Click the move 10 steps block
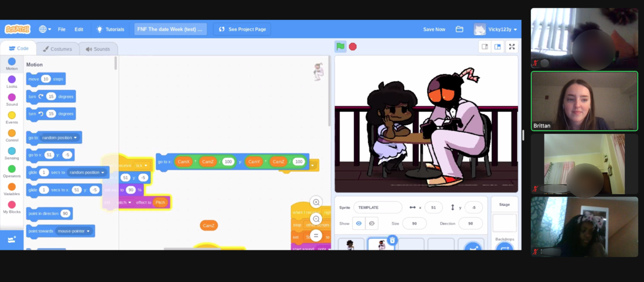Image resolution: width=644 pixels, height=282 pixels. 46,79
